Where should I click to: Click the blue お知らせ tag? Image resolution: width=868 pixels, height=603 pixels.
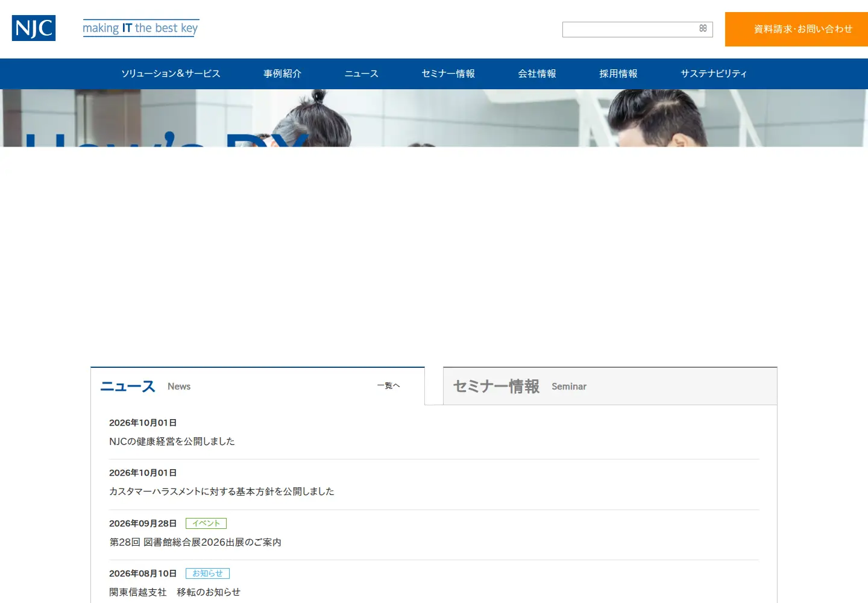pos(207,573)
